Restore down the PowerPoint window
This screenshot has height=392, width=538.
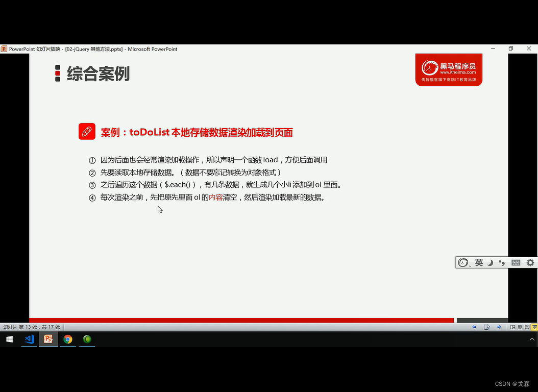(x=511, y=48)
